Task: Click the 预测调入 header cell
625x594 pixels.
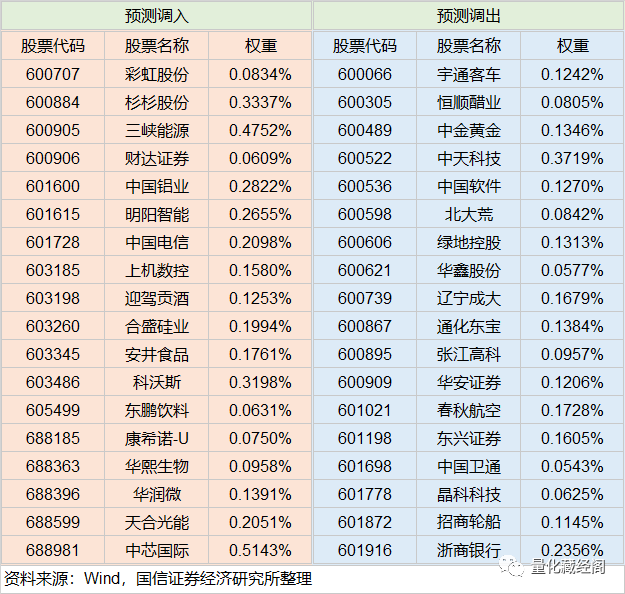Action: click(156, 16)
